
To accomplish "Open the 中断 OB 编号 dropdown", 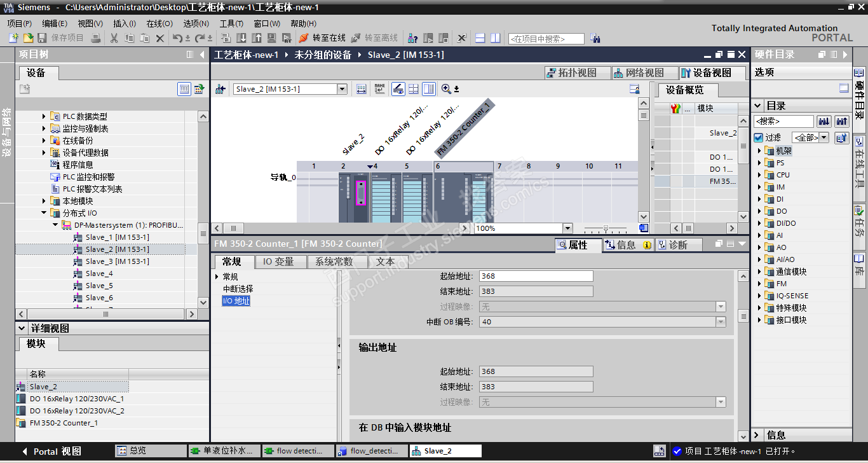I will [x=721, y=322].
